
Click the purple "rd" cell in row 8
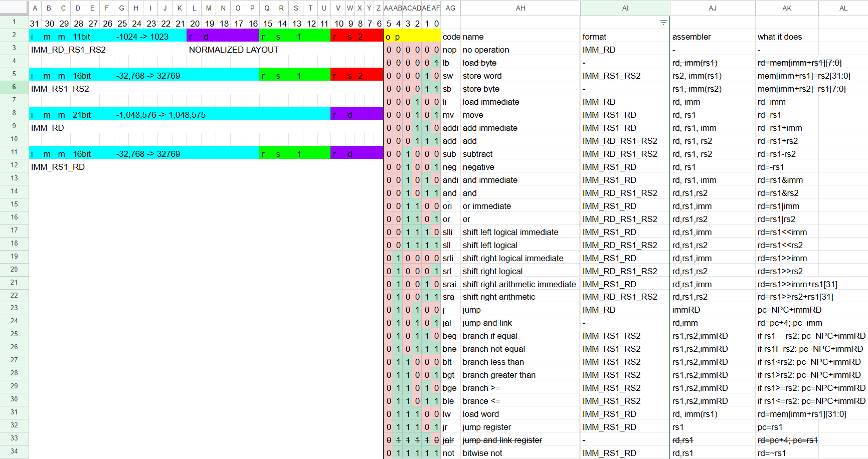coord(357,115)
